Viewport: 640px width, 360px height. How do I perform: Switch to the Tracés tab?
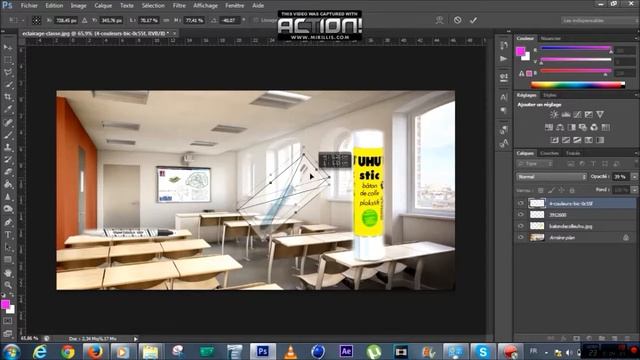573,153
